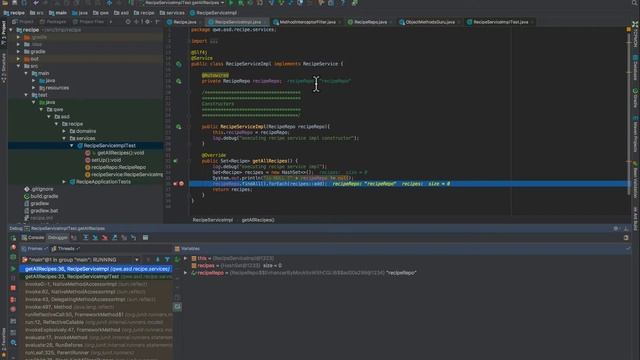Image resolution: width=640 pixels, height=360 pixels.
Task: Expand the domains package in project tree
Action: [64, 131]
